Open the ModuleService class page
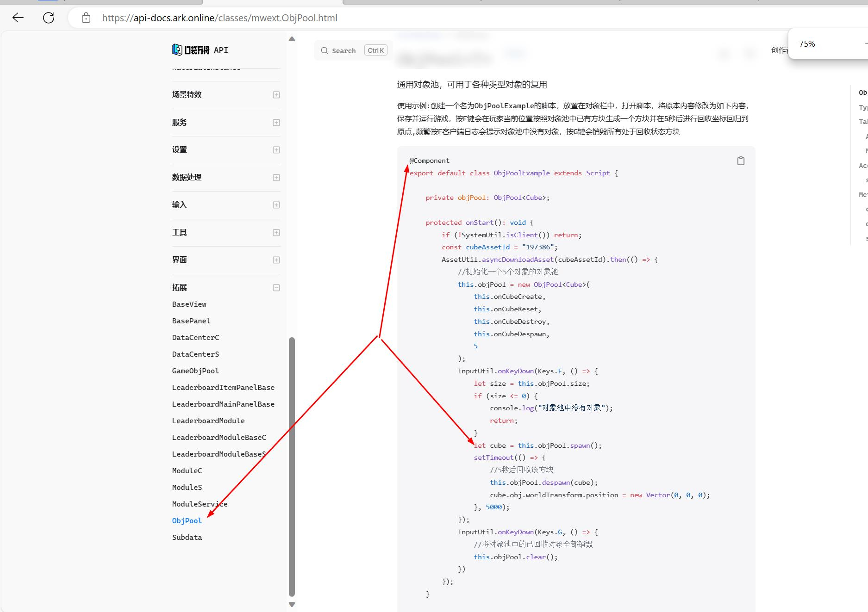868x612 pixels. tap(200, 504)
